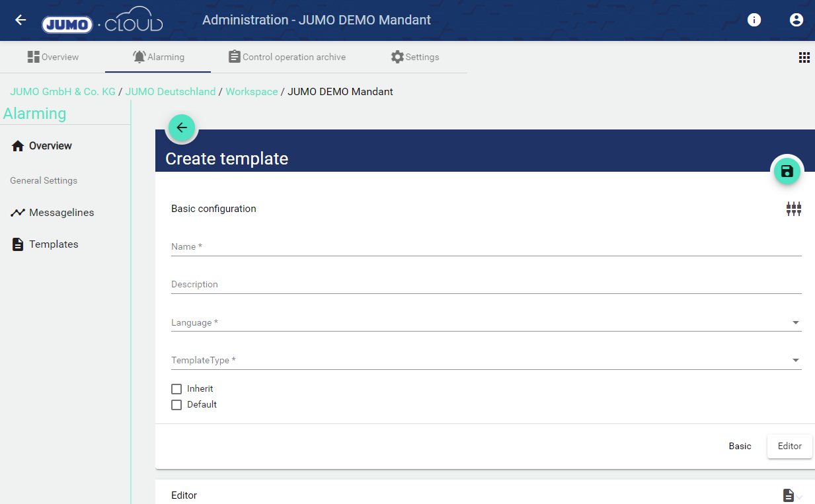Image resolution: width=815 pixels, height=504 pixels.
Task: Click the Editor section document icon
Action: (789, 495)
